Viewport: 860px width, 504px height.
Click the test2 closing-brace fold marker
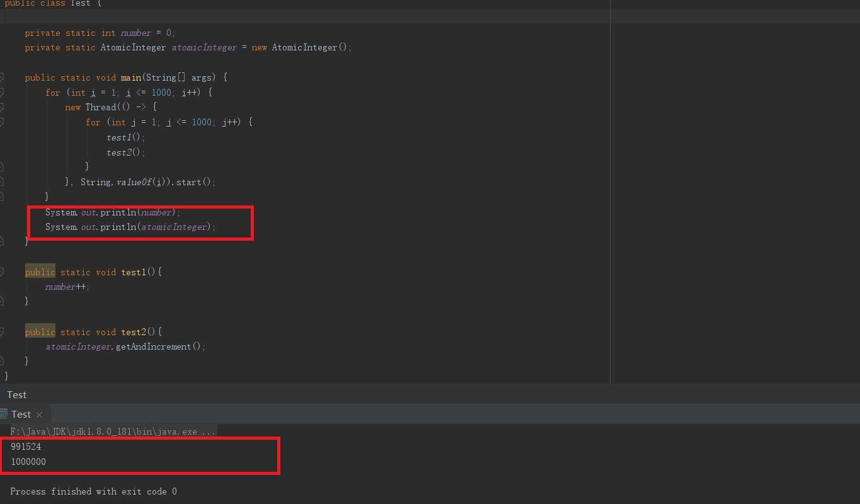(1, 361)
